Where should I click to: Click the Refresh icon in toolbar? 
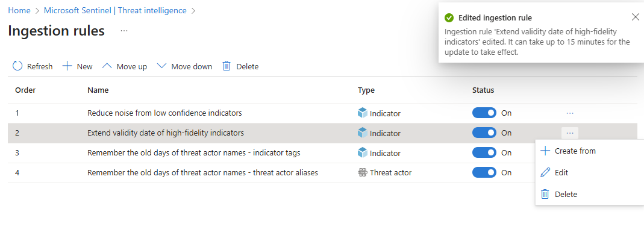point(17,66)
